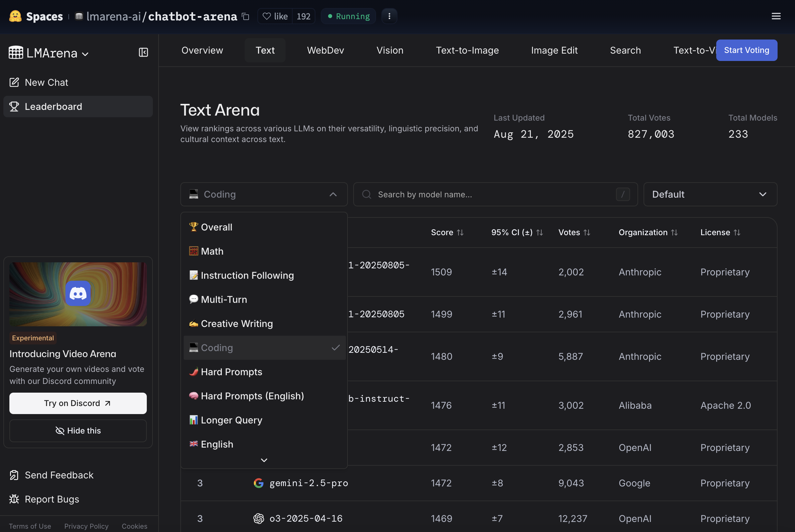
Task: Click the copy space name icon
Action: pyautogui.click(x=245, y=16)
